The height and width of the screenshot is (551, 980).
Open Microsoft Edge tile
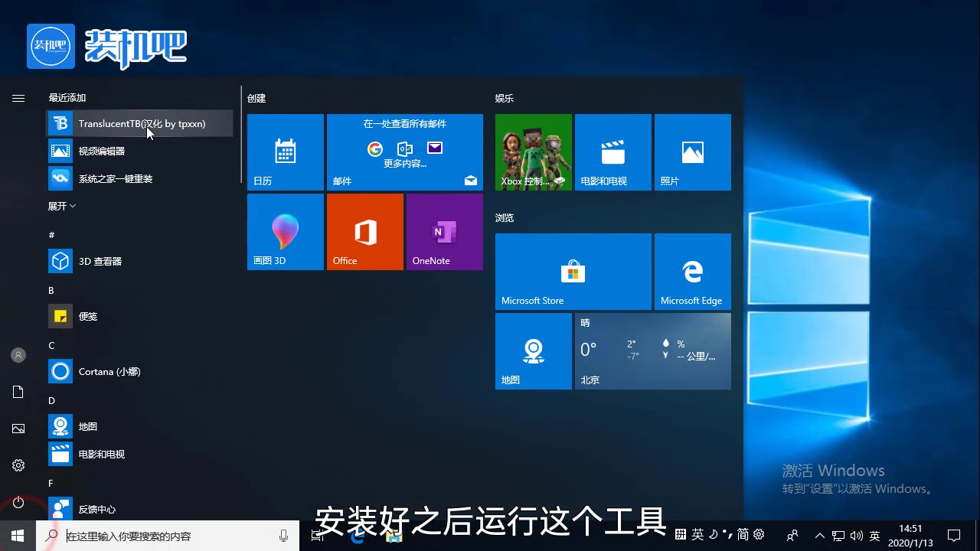pyautogui.click(x=692, y=272)
